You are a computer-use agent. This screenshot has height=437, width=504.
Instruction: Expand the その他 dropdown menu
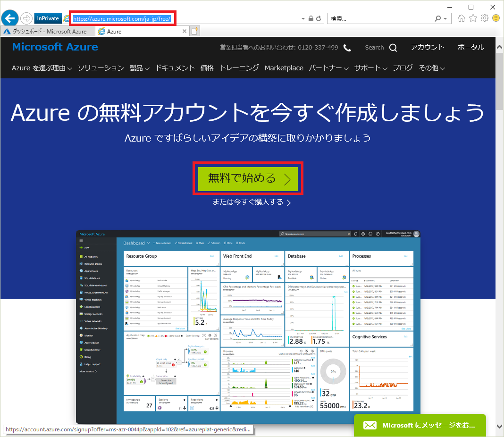click(x=432, y=68)
